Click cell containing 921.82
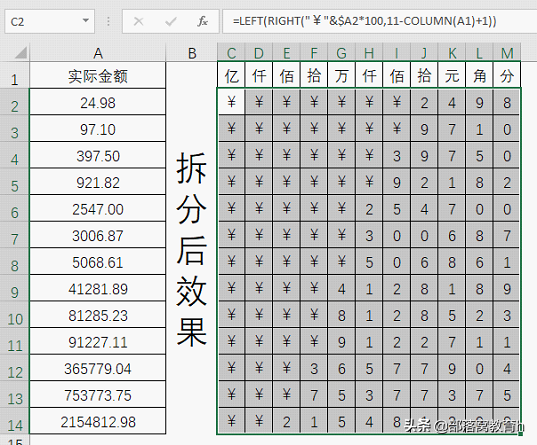The width and height of the screenshot is (537, 445). [x=98, y=182]
